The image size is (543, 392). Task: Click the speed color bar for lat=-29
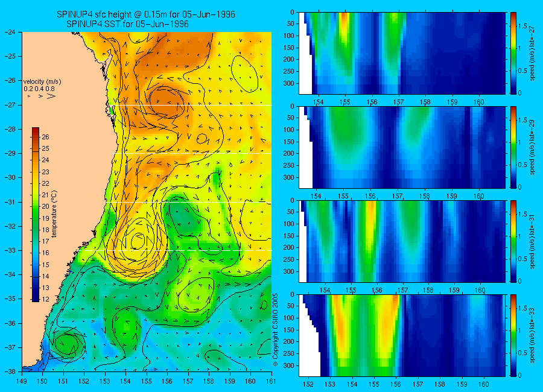(513, 147)
